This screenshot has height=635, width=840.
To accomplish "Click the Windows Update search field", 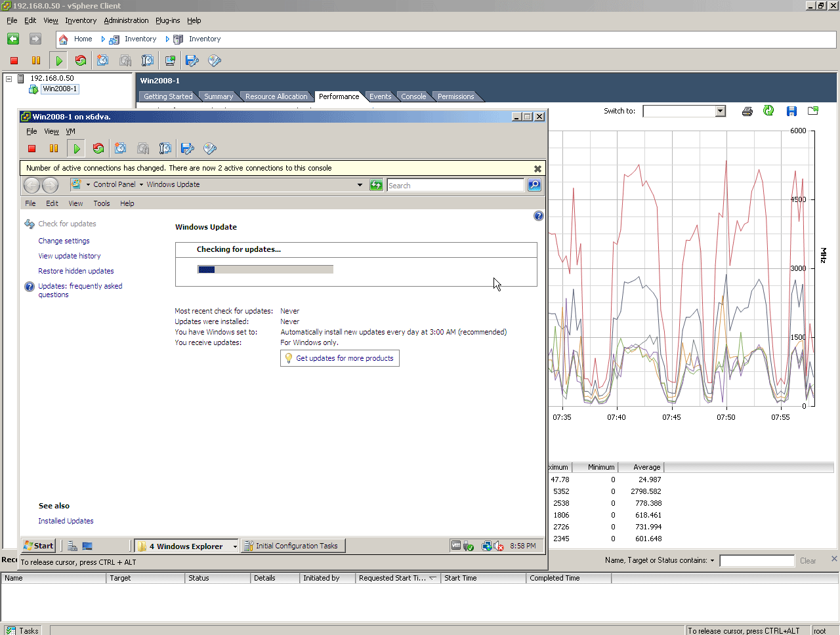I will coord(456,186).
